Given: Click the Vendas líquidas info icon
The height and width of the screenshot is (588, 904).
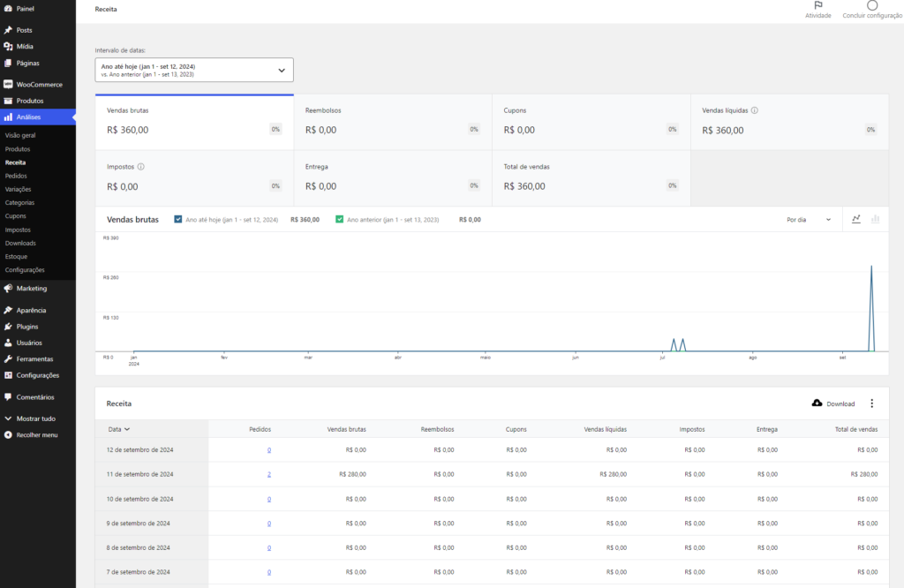Looking at the screenshot, I should pos(755,110).
